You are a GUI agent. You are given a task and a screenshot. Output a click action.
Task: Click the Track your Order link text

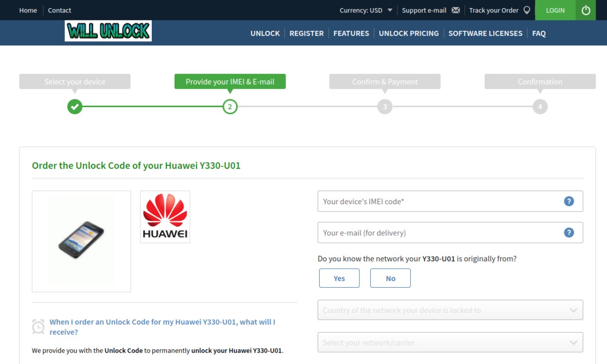[494, 10]
